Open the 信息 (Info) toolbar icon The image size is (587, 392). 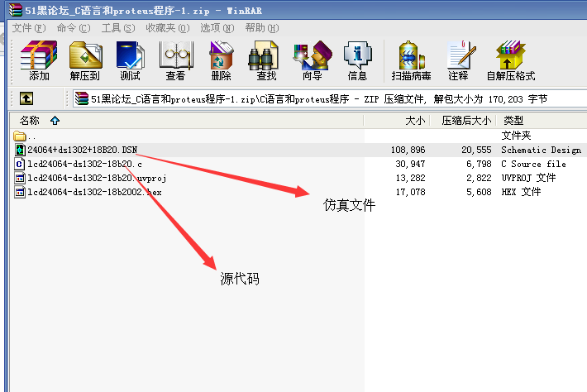coord(357,55)
